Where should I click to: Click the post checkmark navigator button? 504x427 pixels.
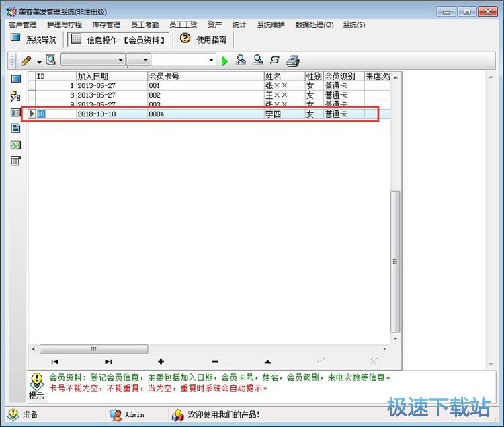321,361
